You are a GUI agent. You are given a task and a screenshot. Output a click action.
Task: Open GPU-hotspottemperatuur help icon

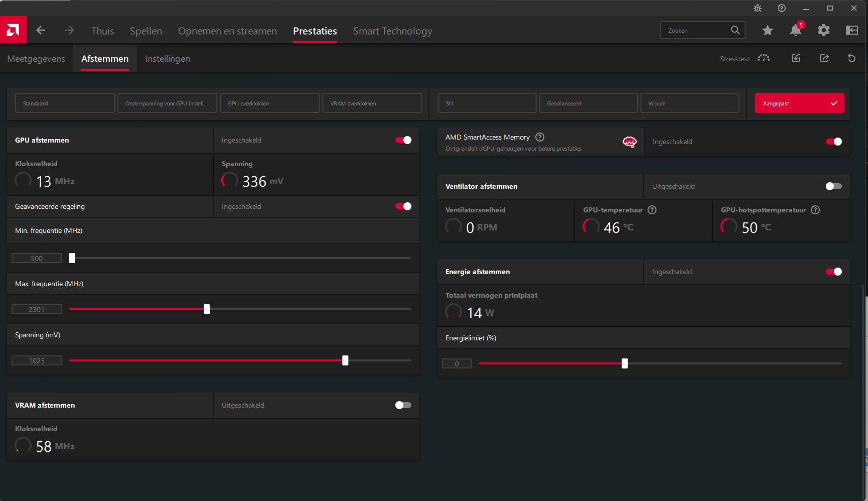815,210
